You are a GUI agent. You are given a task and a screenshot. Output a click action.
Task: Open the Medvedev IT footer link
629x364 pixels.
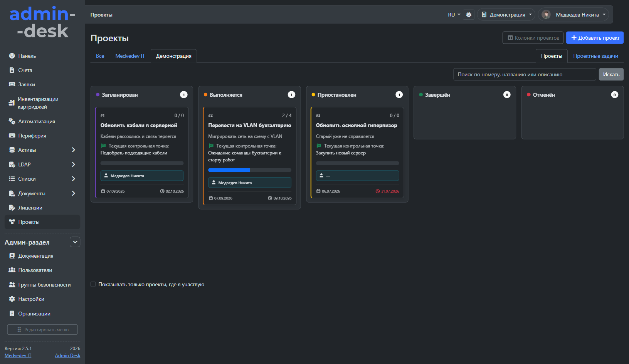click(x=18, y=356)
